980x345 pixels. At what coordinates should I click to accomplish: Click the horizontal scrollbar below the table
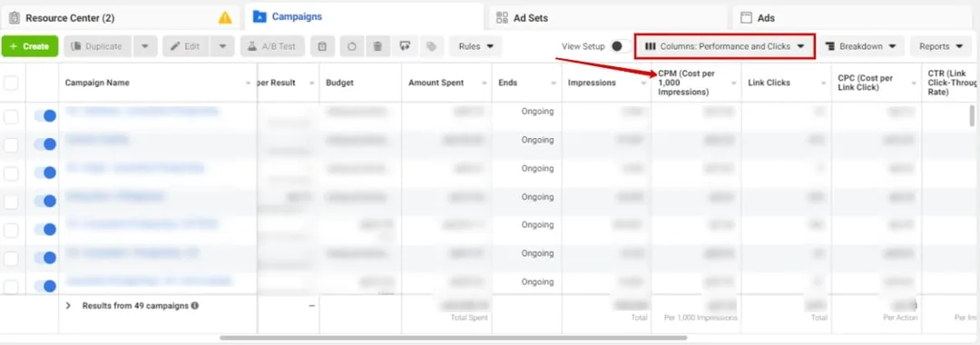453,338
